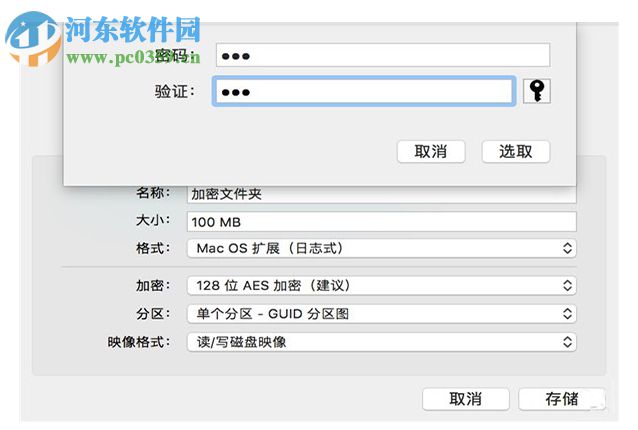Screen dimensions: 638x430
Task: Click the 分区 label text
Action: click(x=153, y=314)
